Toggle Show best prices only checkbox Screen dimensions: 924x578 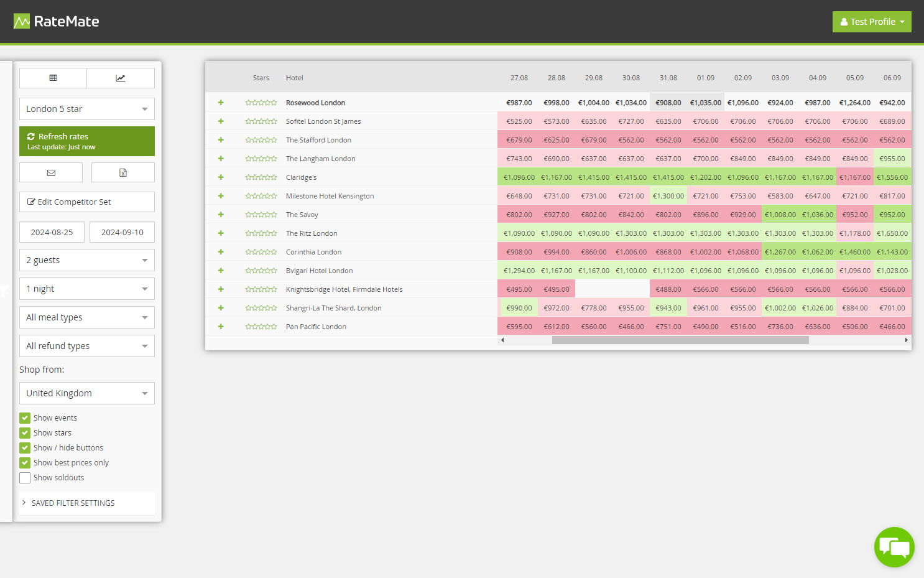coord(25,463)
